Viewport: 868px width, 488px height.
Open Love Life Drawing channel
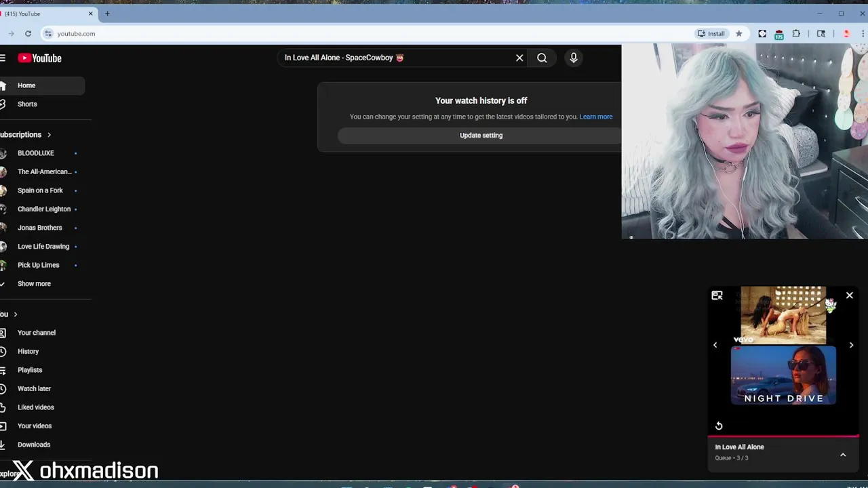pyautogui.click(x=43, y=246)
